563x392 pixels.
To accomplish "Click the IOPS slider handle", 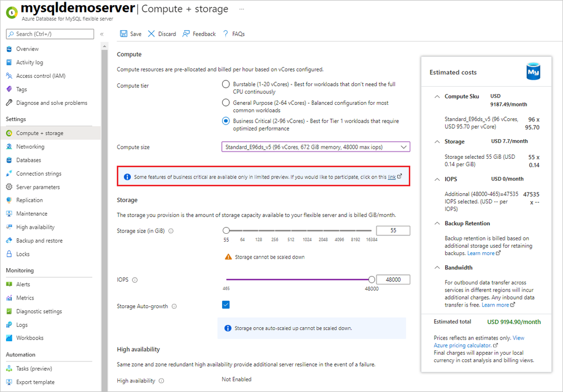I will pos(371,279).
